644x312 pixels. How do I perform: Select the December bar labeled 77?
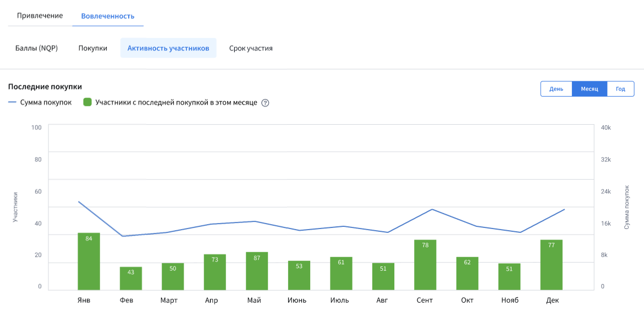[551, 265]
